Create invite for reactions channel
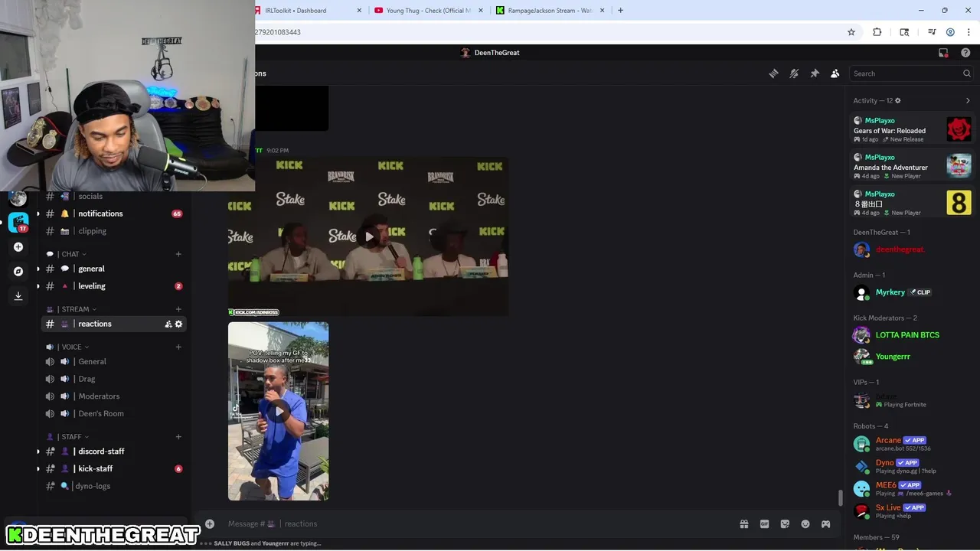This screenshot has height=551, width=980. (x=168, y=324)
